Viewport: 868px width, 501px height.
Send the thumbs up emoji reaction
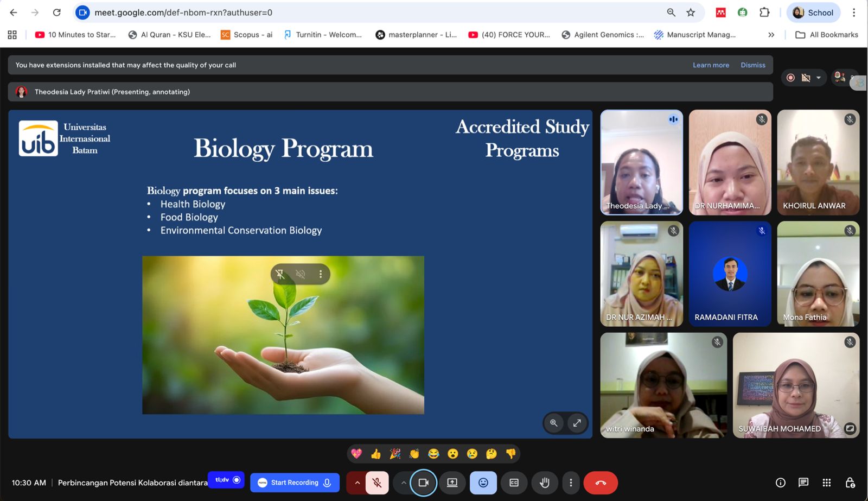click(x=375, y=454)
